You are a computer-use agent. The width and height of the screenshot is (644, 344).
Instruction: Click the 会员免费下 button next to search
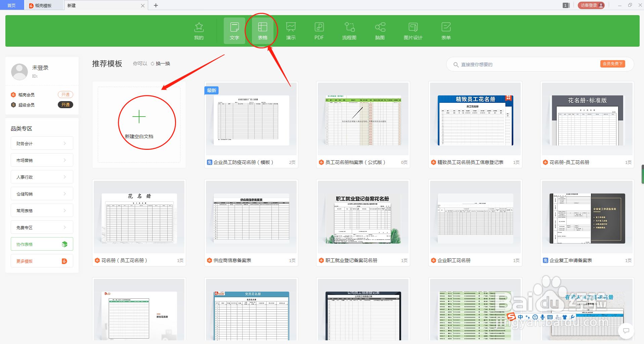coord(612,63)
